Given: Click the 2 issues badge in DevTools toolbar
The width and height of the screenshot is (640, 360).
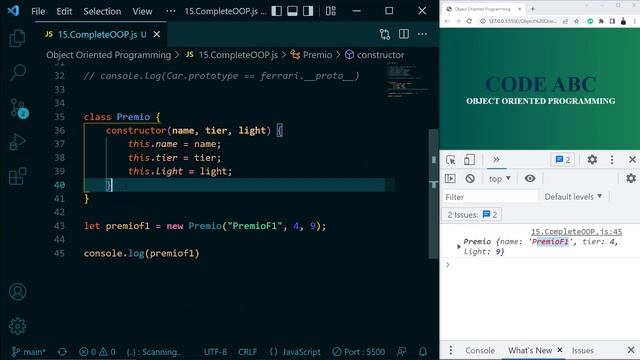Looking at the screenshot, I should pyautogui.click(x=563, y=160).
